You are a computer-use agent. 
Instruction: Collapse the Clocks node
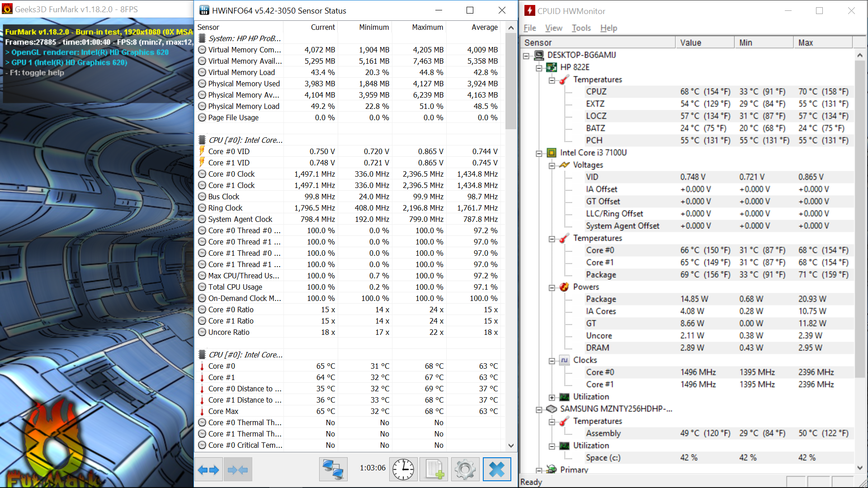(552, 361)
